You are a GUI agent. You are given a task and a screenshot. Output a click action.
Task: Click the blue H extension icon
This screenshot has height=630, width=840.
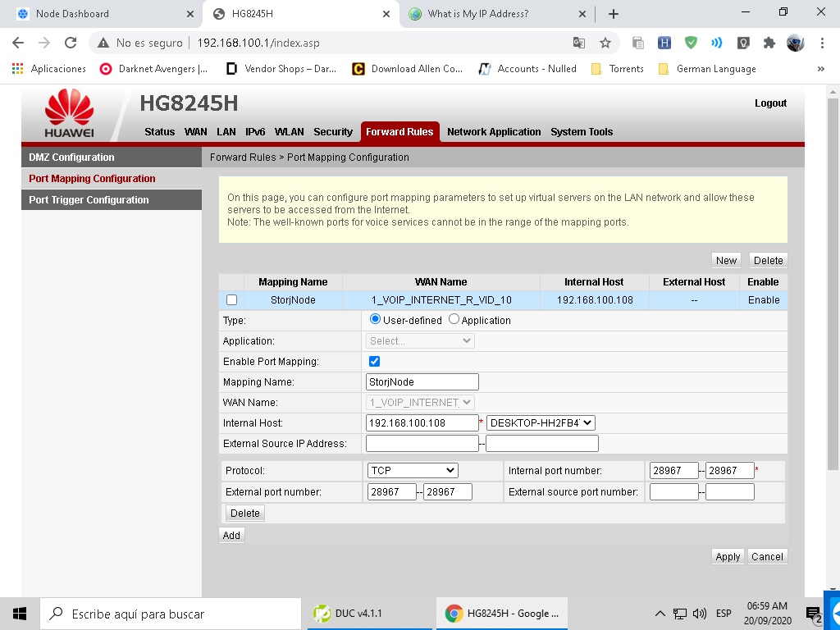(x=664, y=43)
